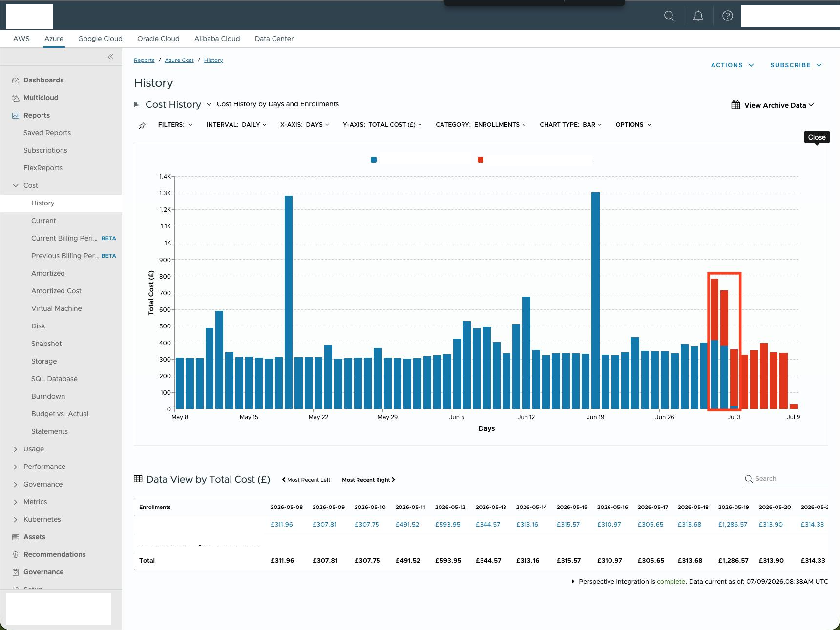This screenshot has height=630, width=840.
Task: Collapse the sidebar with double-chevron icon
Action: [x=110, y=57]
